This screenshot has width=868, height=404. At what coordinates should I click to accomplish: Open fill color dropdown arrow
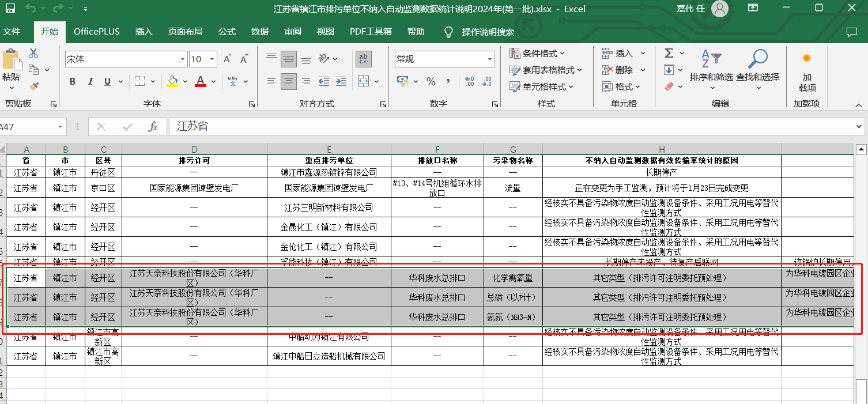185,81
